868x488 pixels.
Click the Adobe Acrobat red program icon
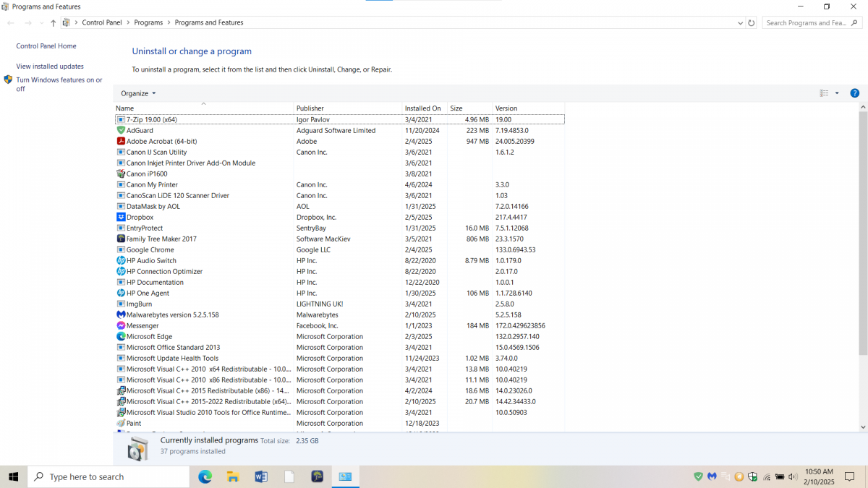pos(121,141)
